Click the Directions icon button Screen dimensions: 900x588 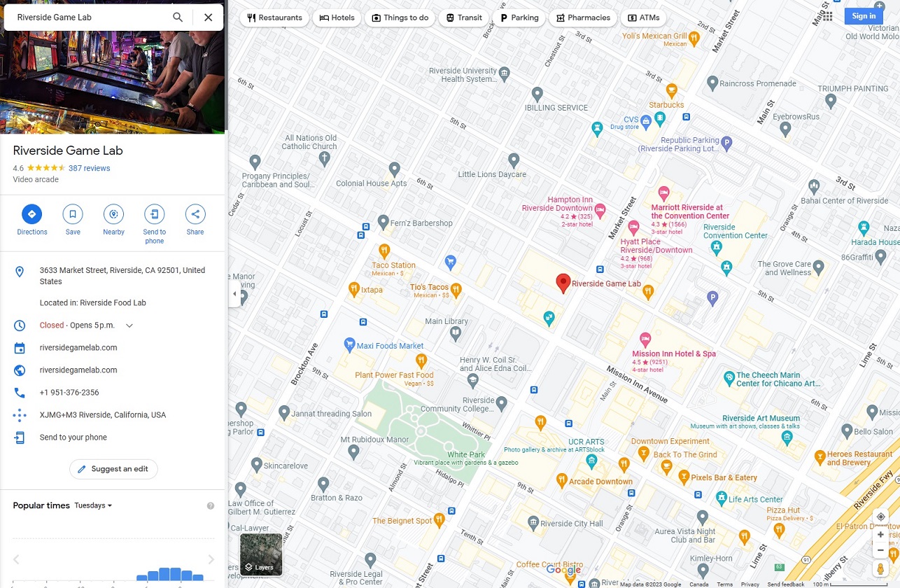click(x=31, y=214)
